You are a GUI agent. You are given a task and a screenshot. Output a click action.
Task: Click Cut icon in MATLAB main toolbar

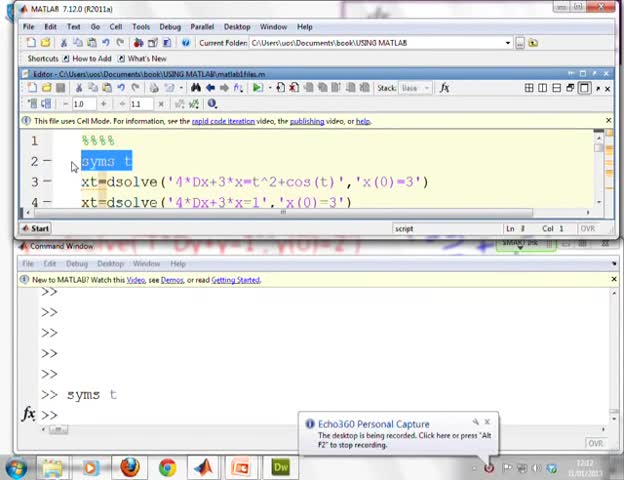click(x=63, y=43)
